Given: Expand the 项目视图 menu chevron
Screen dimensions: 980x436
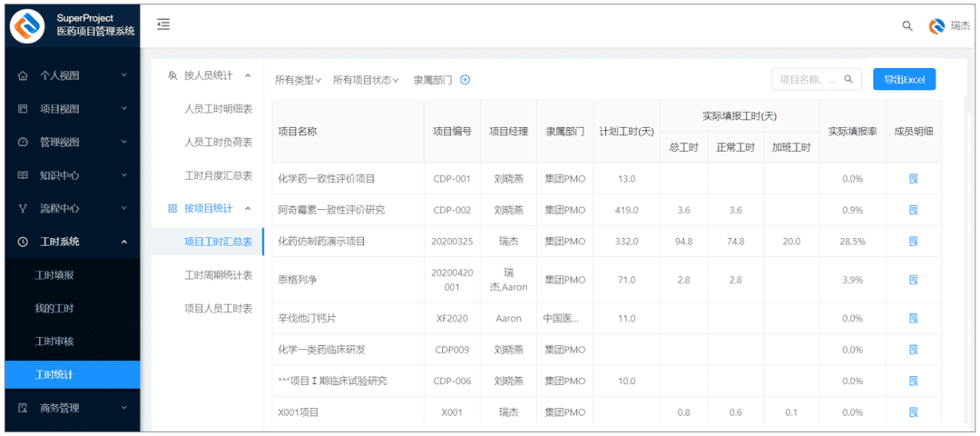Looking at the screenshot, I should click(123, 109).
